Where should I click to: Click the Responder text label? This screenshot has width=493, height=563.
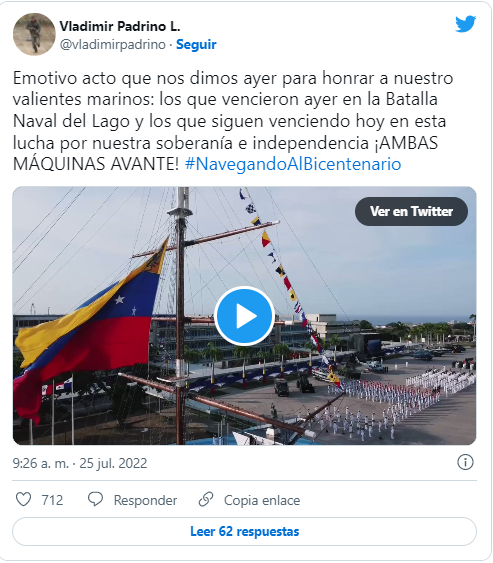[145, 500]
